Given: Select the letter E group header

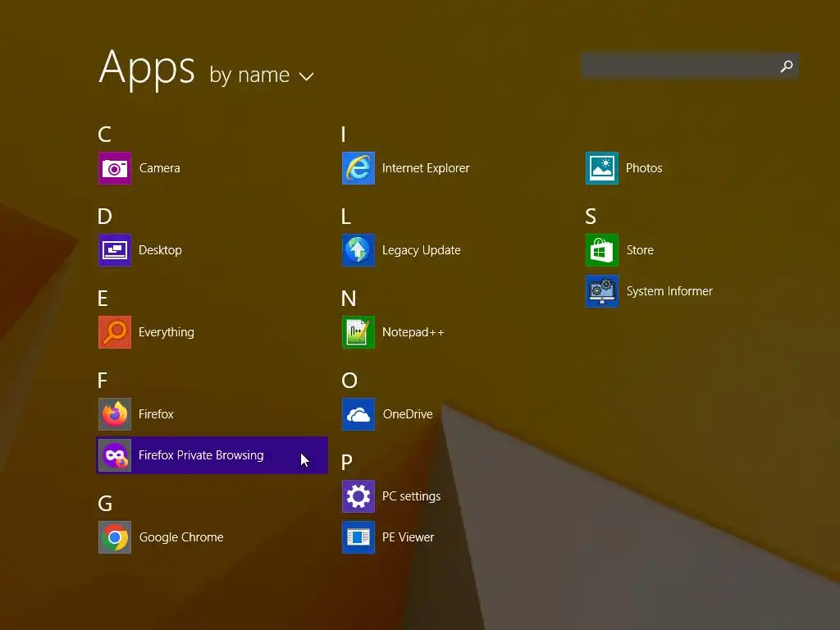Looking at the screenshot, I should pos(103,299).
